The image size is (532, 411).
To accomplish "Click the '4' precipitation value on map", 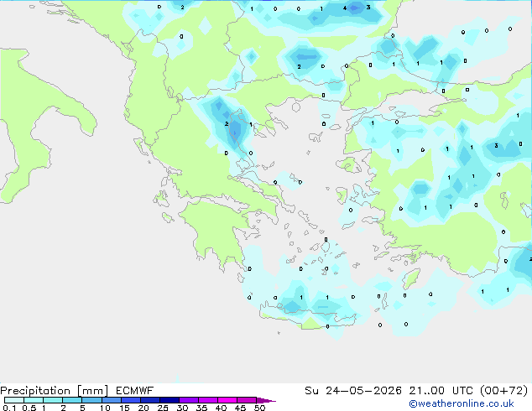I will click(345, 8).
